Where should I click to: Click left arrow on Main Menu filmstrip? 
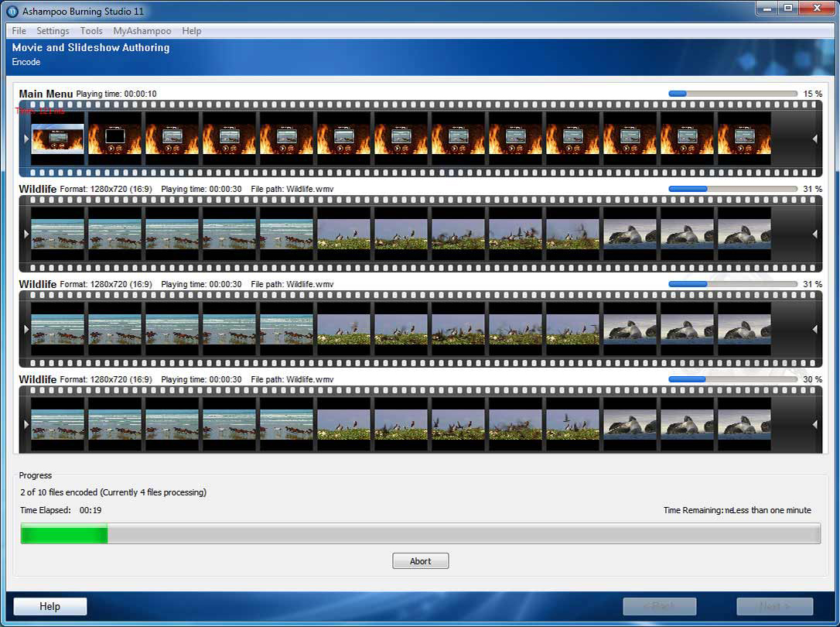(26, 139)
